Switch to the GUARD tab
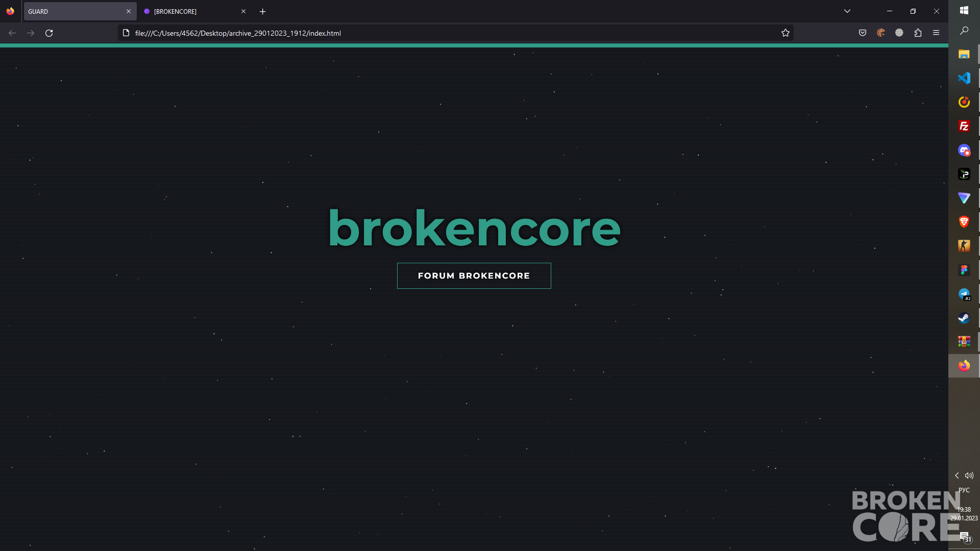The image size is (980, 551). pyautogui.click(x=80, y=11)
